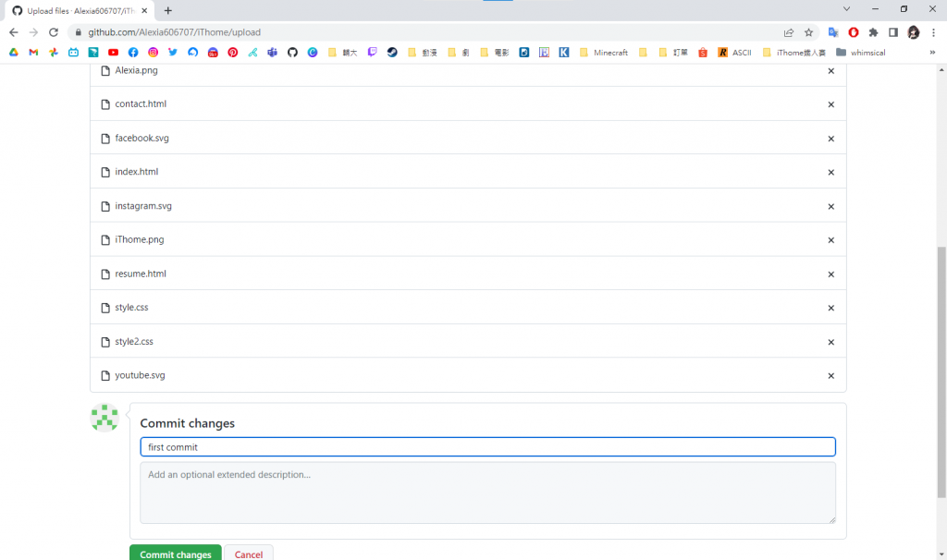Image resolution: width=947 pixels, height=560 pixels.
Task: Share this page from the address bar
Action: click(x=789, y=32)
